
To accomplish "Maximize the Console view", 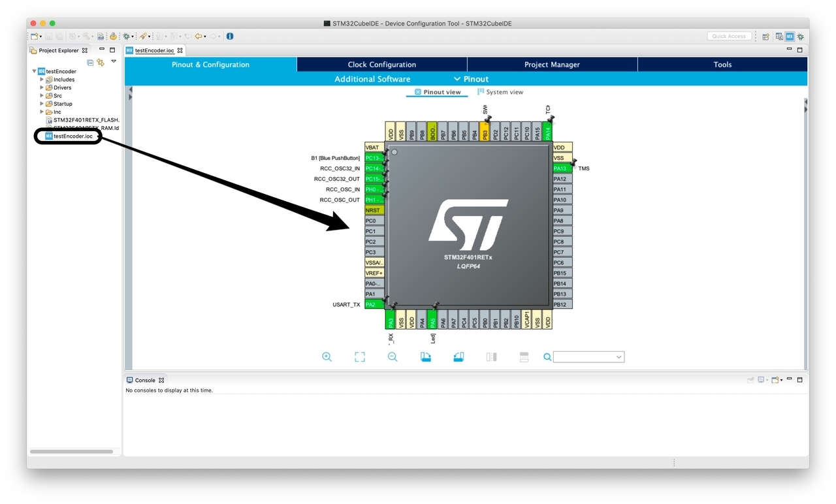I will click(x=799, y=379).
